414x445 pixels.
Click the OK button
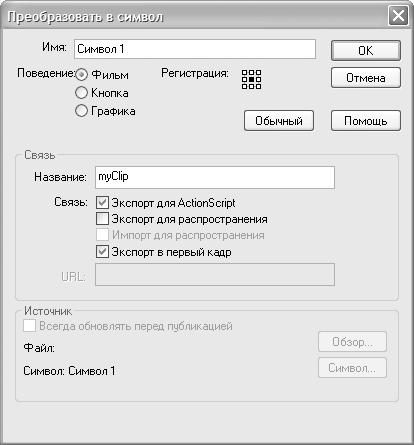[366, 51]
